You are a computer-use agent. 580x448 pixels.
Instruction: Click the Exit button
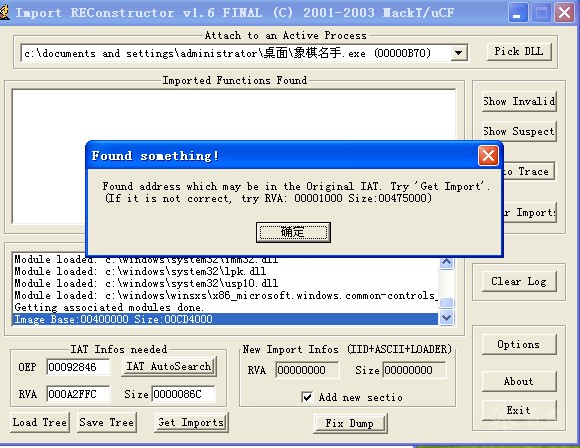(x=519, y=410)
